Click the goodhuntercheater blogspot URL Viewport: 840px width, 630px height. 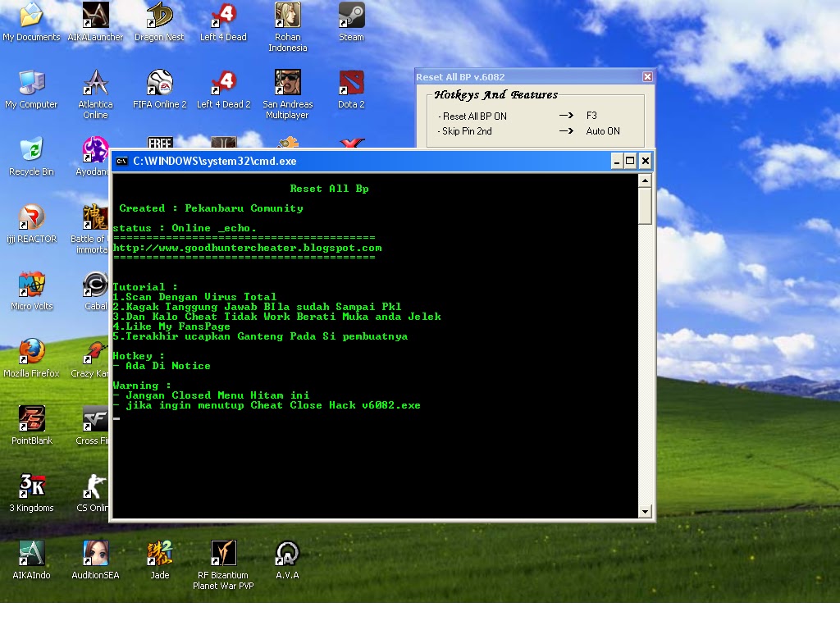click(247, 247)
